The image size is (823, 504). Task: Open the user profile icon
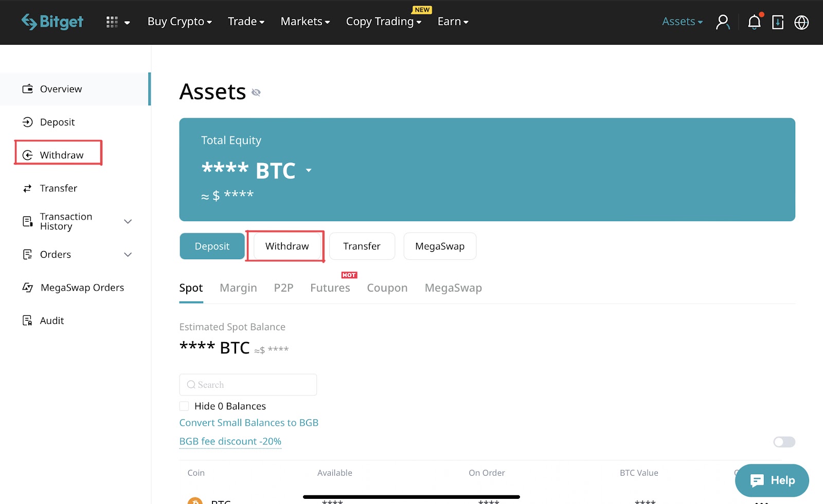(x=723, y=22)
